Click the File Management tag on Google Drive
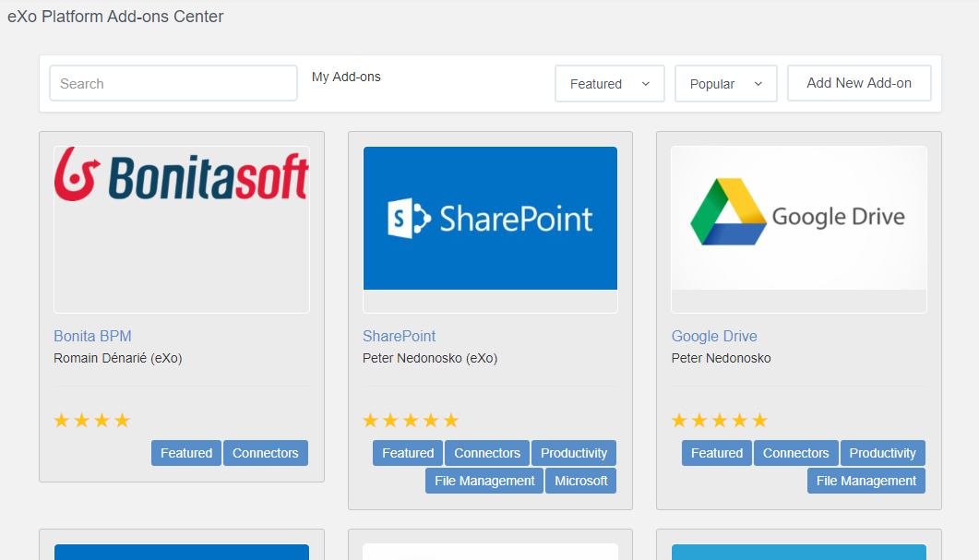The width and height of the screenshot is (979, 560). pos(866,480)
